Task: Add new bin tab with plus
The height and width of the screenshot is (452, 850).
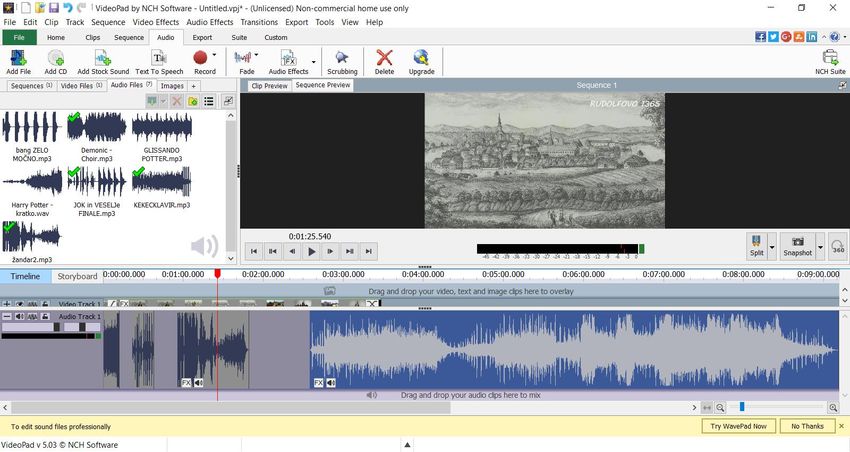Action: click(194, 86)
